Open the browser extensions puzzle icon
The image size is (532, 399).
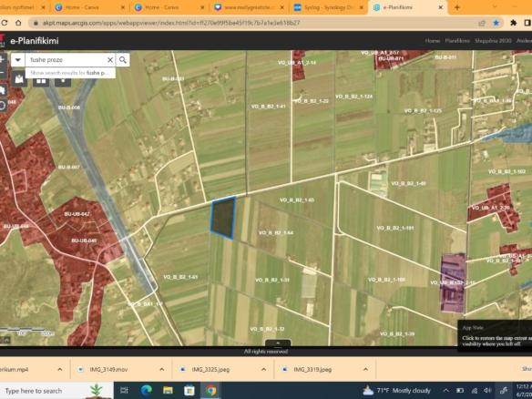tap(514, 23)
